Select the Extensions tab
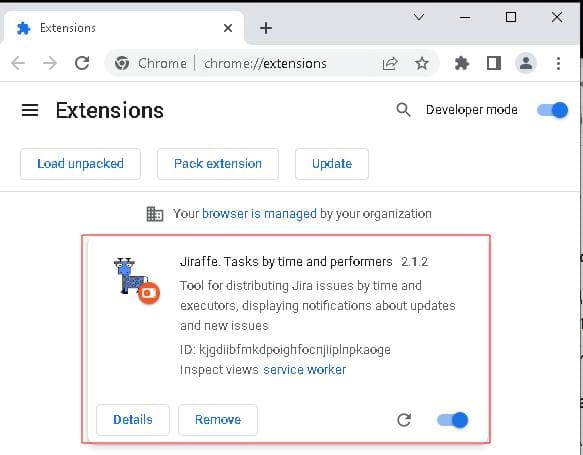 [123, 28]
